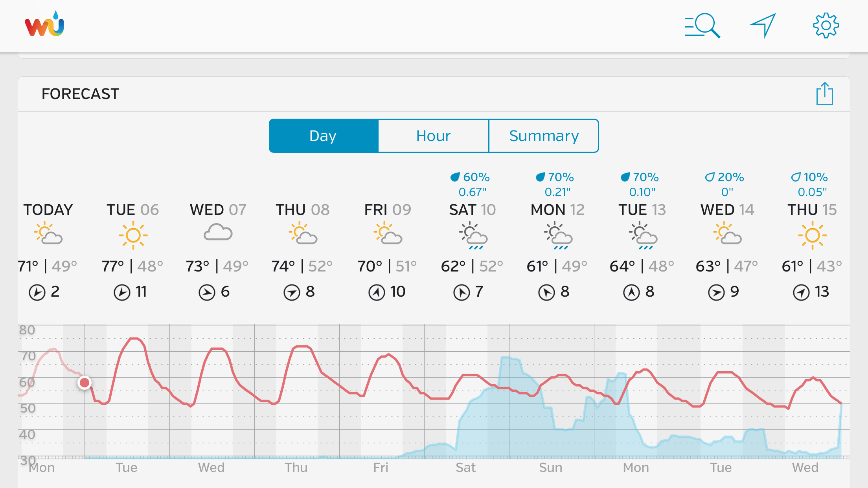Screen dimensions: 868x488
Task: Tap Tuesday 06 sunny weather icon
Action: click(133, 235)
